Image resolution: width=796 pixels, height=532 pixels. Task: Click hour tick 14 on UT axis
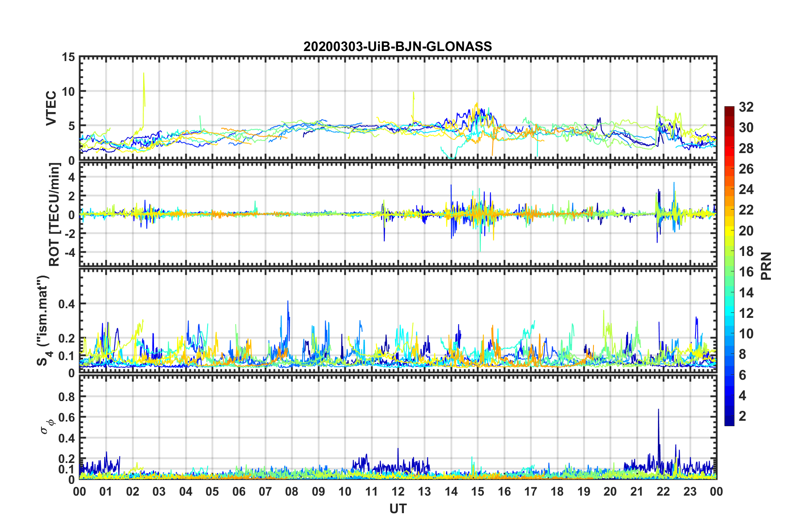point(451,491)
